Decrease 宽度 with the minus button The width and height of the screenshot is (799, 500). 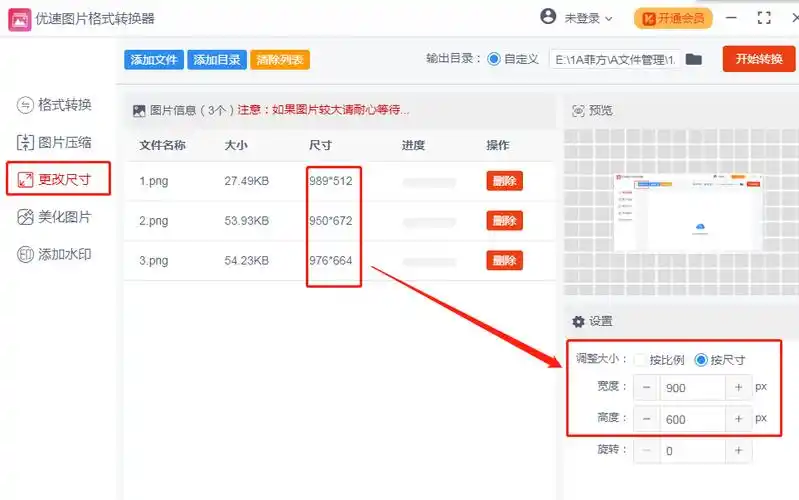pyautogui.click(x=647, y=388)
